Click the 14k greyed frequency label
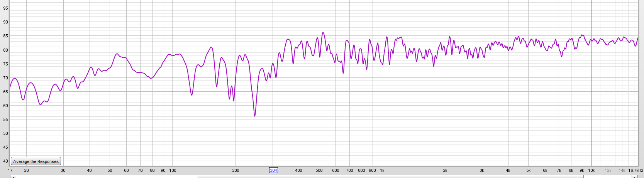Screen dimensions: 644x178 coord(622,170)
